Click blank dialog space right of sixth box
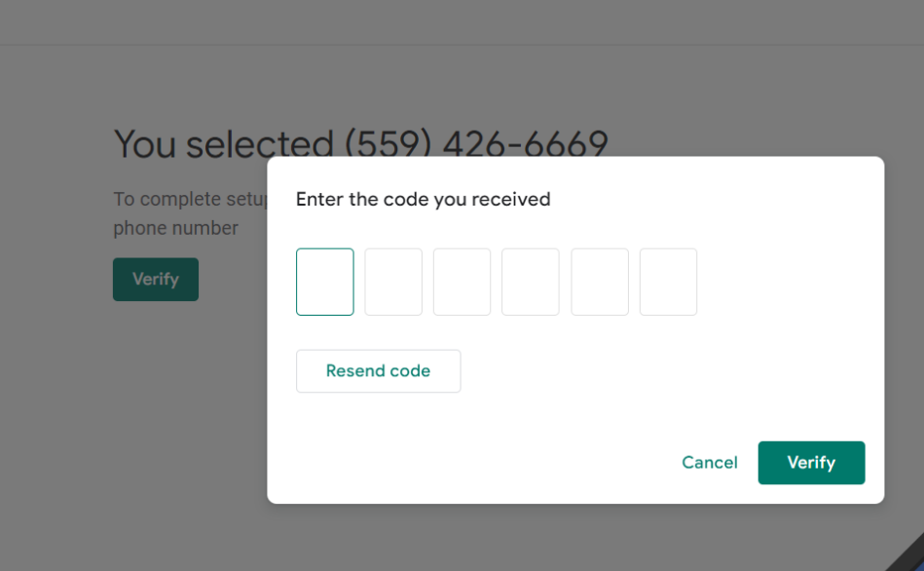This screenshot has height=571, width=924. (789, 282)
